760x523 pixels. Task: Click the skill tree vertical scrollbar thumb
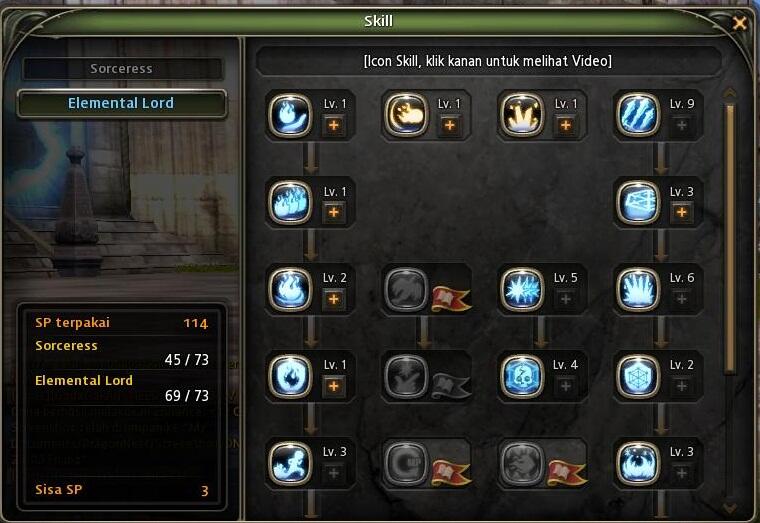pyautogui.click(x=731, y=239)
